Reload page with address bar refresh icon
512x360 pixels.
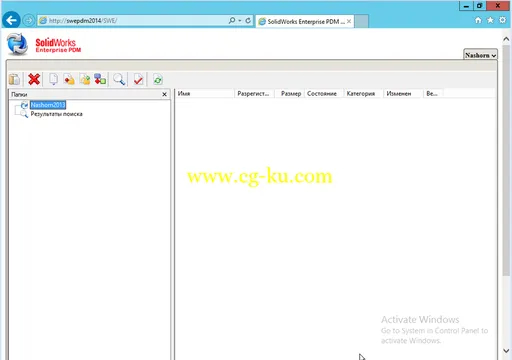coord(248,21)
